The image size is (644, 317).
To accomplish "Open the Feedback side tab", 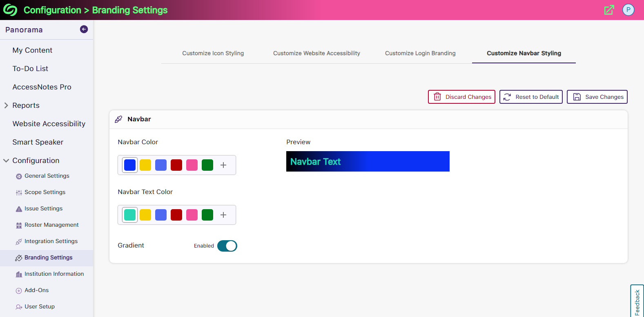I will click(x=637, y=301).
